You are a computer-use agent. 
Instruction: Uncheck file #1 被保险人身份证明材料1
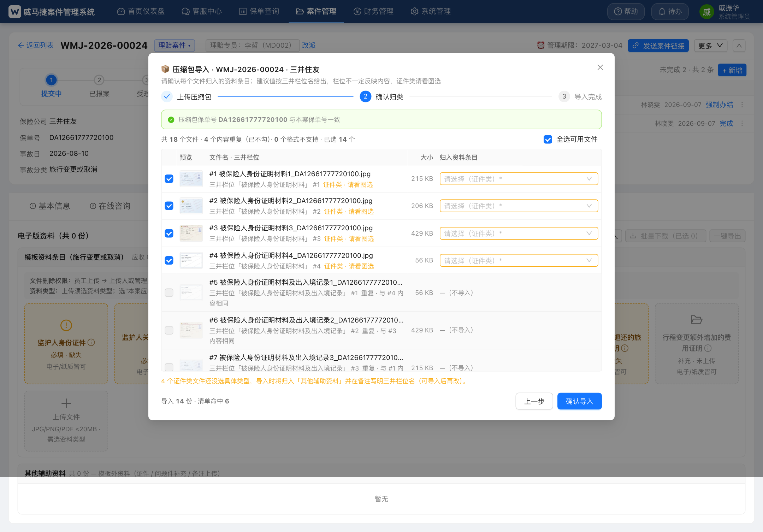169,179
